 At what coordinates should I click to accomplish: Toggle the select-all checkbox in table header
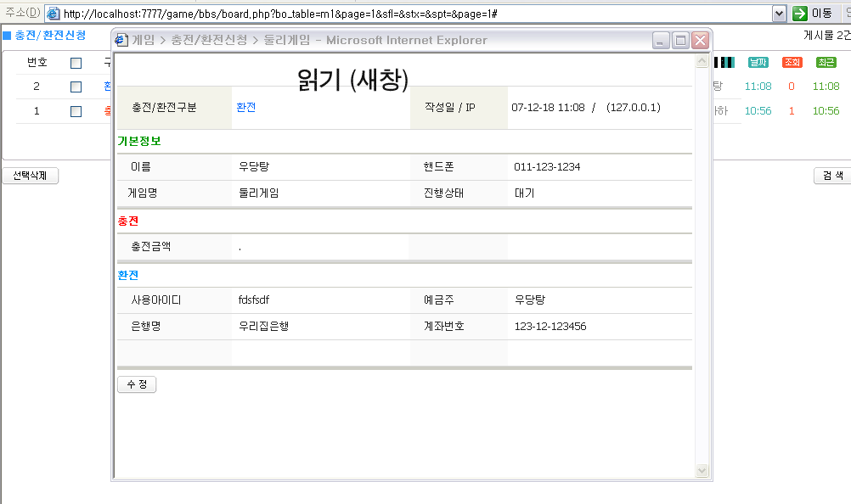(x=76, y=63)
